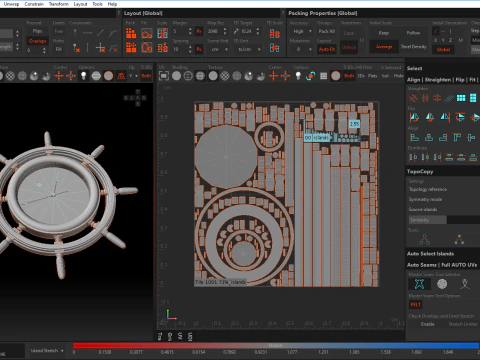Click the Spacing value input field
Screen dimensions: 480x360
[180, 49]
